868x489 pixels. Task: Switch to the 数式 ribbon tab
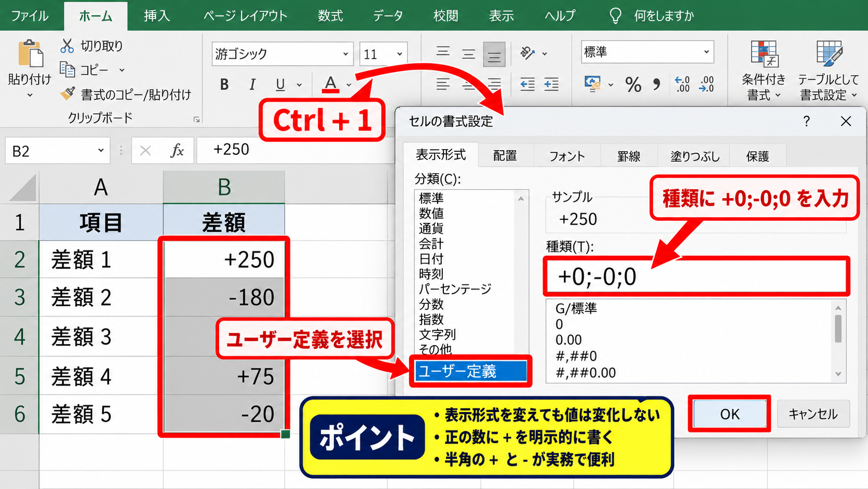330,16
